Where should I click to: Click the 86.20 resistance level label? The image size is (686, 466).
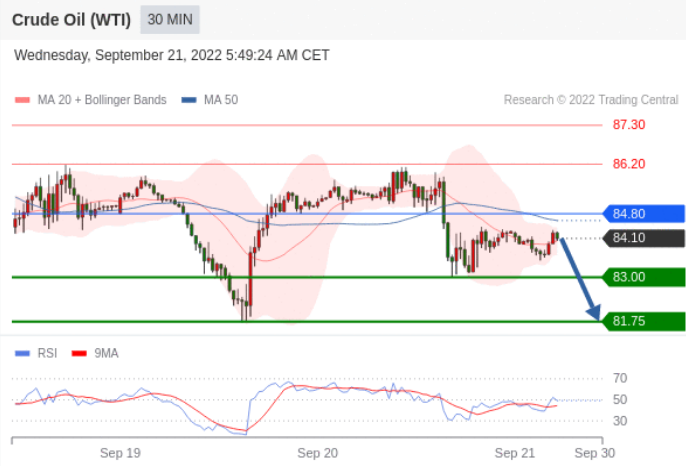pyautogui.click(x=629, y=164)
